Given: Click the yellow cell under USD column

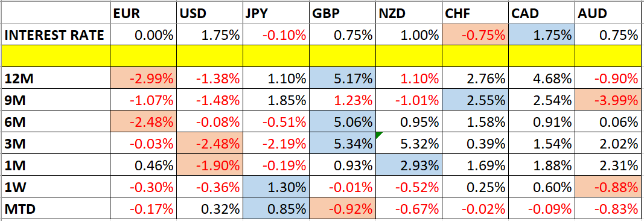Looking at the screenshot, I should click(x=210, y=57).
